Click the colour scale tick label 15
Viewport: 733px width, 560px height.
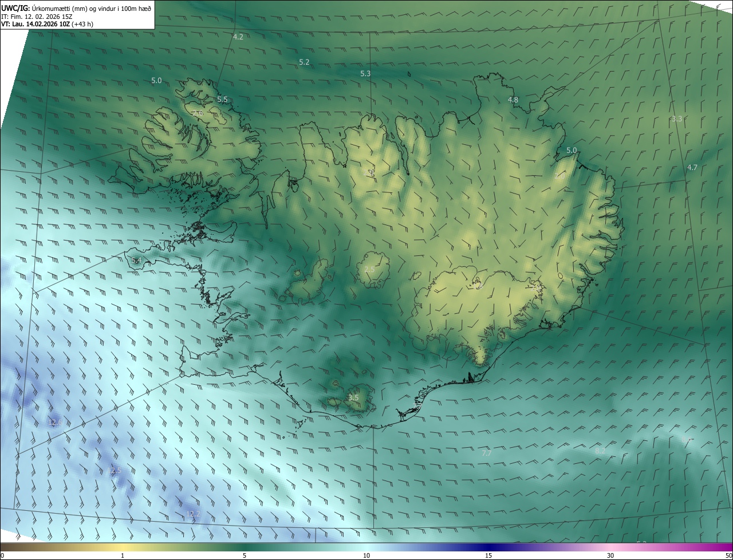[488, 555]
